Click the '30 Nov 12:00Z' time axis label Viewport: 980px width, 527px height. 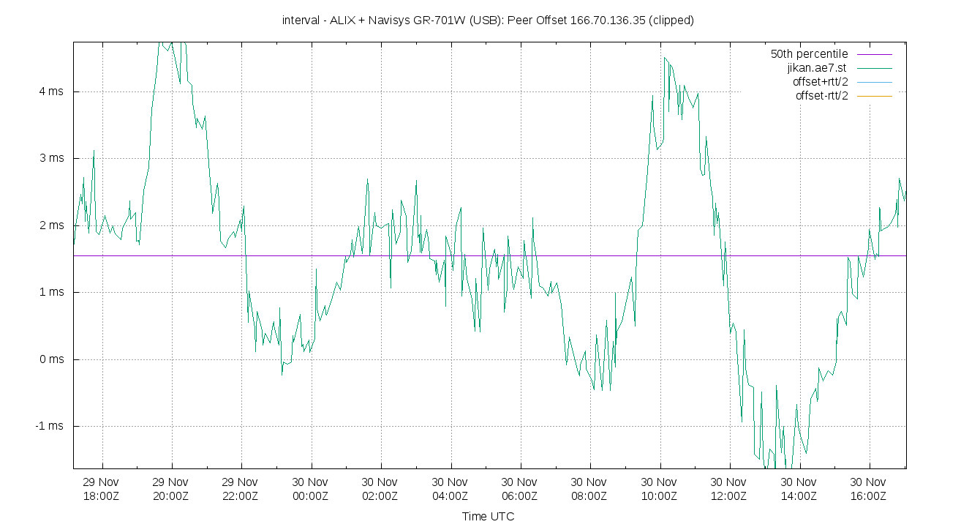tap(730, 489)
